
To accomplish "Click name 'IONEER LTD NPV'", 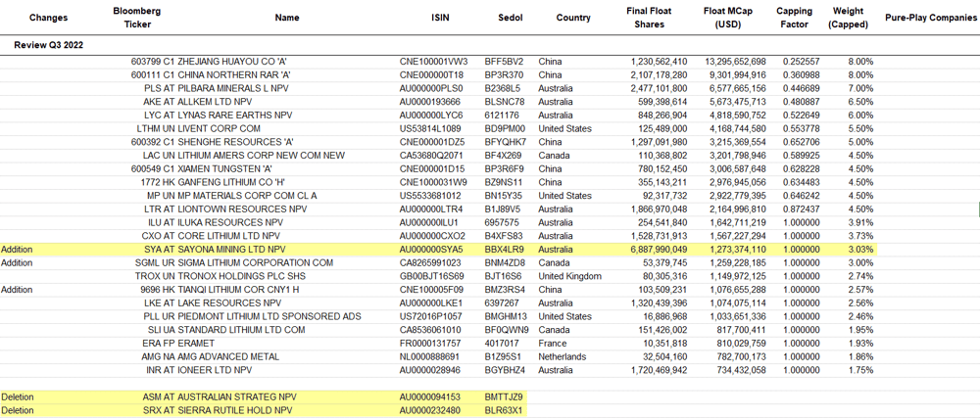I will [215, 370].
